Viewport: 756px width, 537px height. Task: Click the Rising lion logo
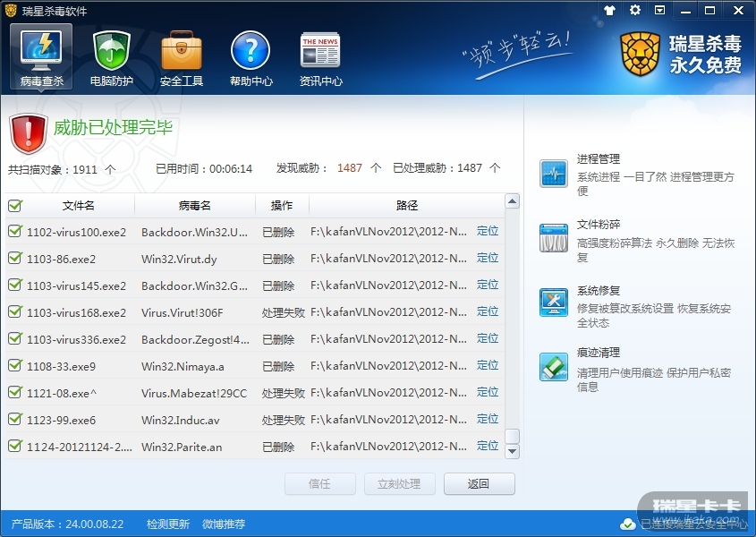pos(640,54)
